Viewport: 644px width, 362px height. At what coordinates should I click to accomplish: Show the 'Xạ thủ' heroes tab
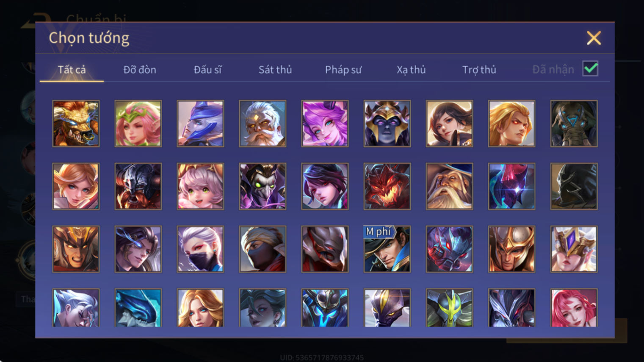411,69
